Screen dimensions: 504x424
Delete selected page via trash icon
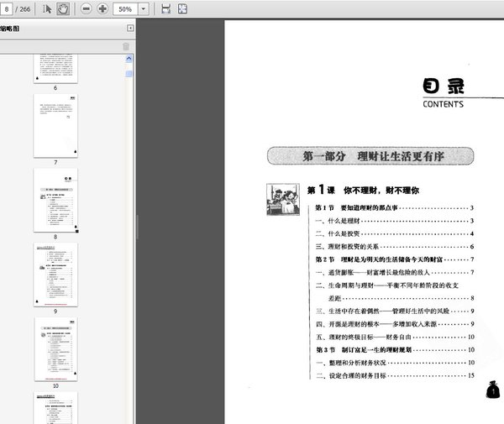[126, 46]
